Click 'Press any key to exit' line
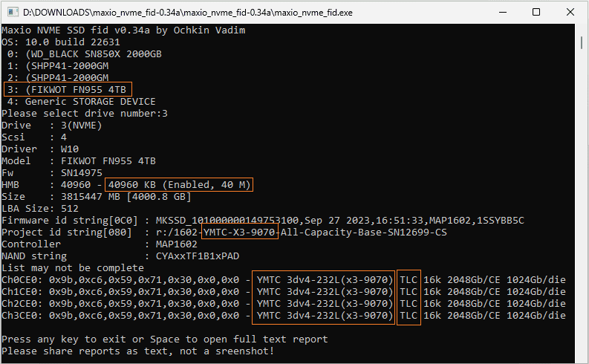This screenshot has width=589, height=364. coord(165,339)
